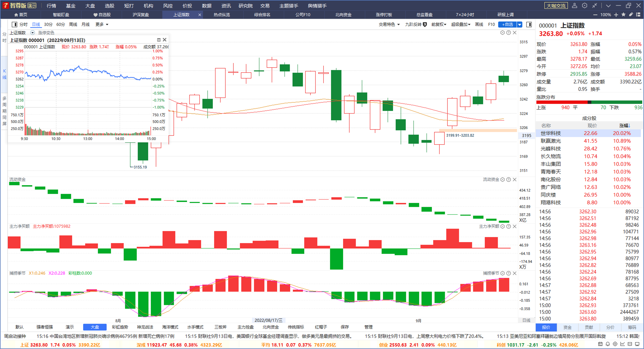Click the 九阶反转 shield badge icon
The height and width of the screenshot is (349, 644).
425,24
